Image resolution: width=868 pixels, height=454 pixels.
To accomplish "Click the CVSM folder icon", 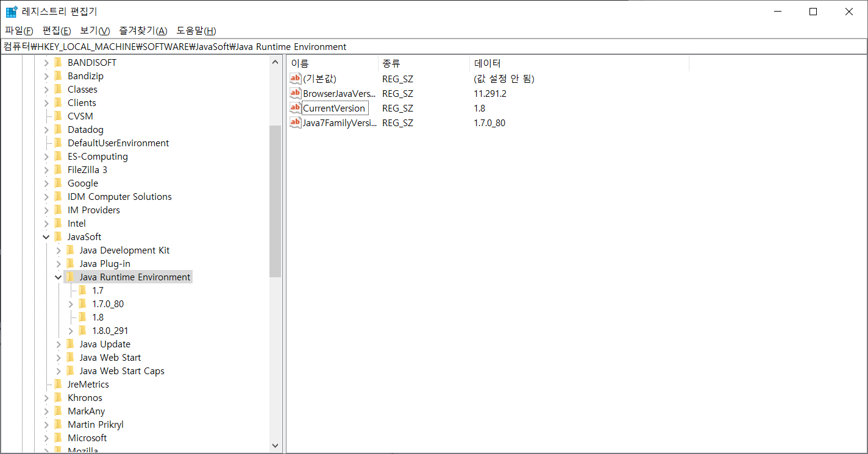I will (59, 116).
